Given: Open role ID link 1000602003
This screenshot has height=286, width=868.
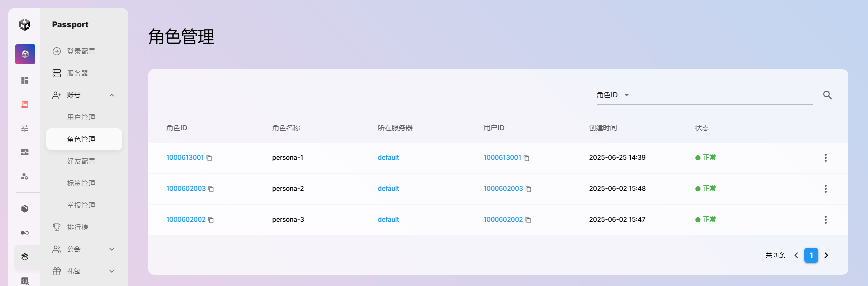Looking at the screenshot, I should click(186, 189).
